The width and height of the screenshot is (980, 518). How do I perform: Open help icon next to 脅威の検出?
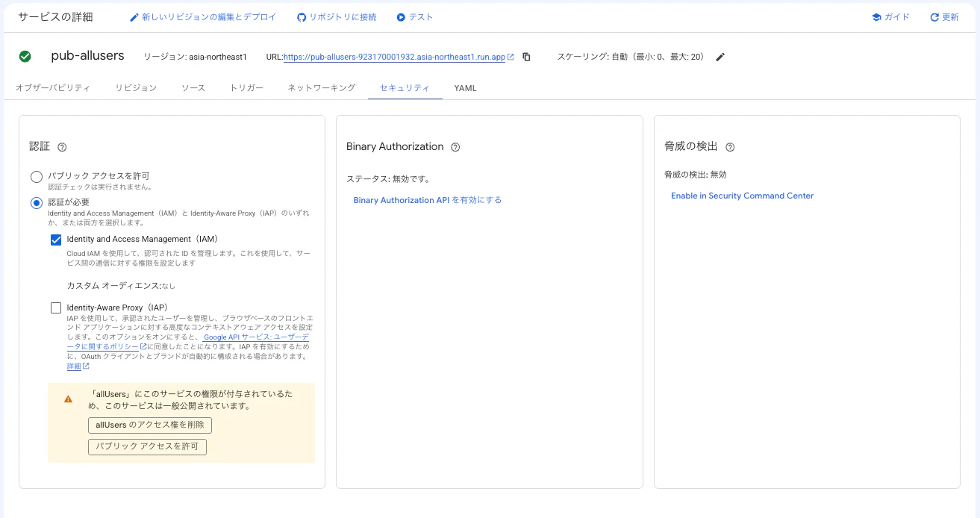coord(730,147)
